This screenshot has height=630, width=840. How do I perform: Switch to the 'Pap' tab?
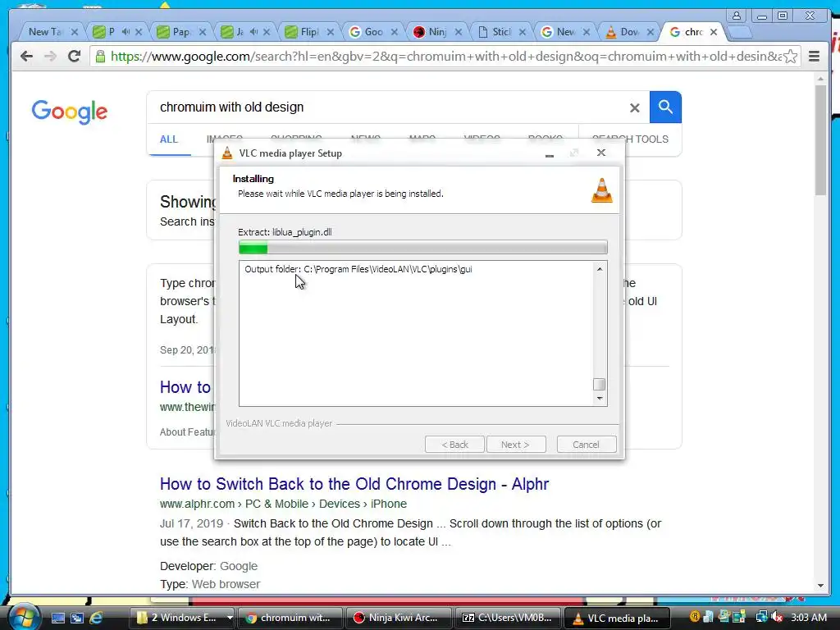point(180,32)
